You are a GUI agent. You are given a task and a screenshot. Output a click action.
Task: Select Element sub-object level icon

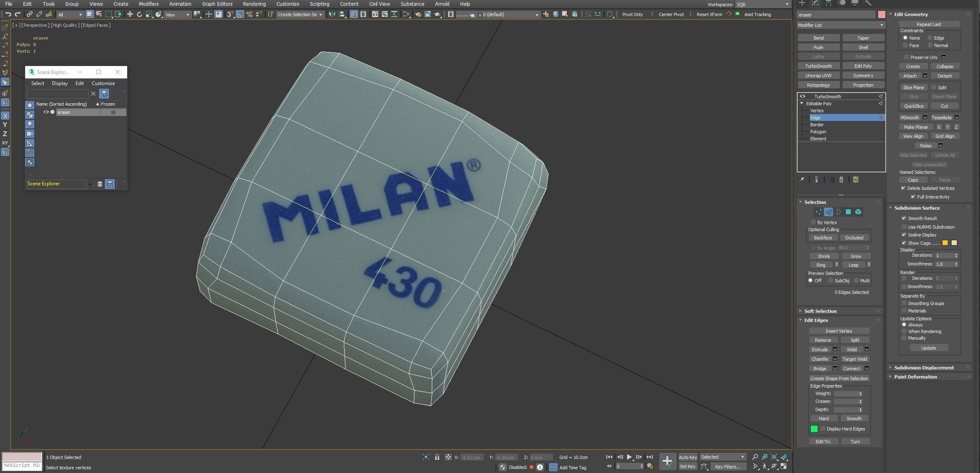858,212
